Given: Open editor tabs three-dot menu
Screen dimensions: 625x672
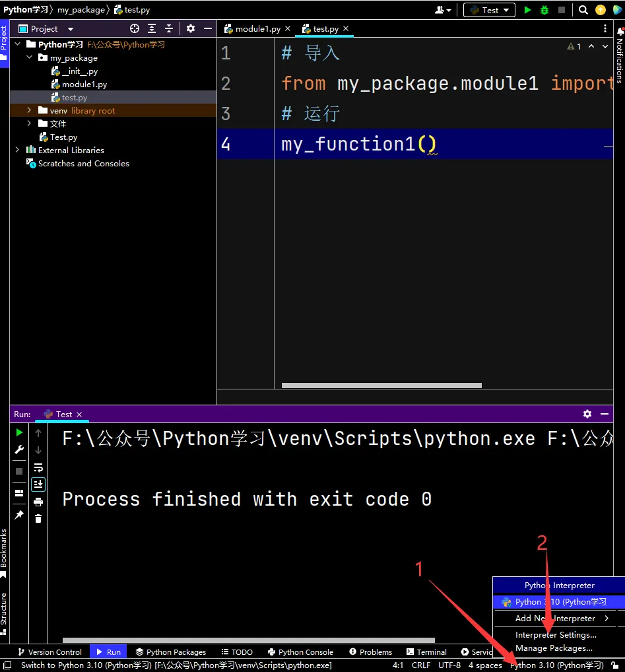Looking at the screenshot, I should click(605, 28).
